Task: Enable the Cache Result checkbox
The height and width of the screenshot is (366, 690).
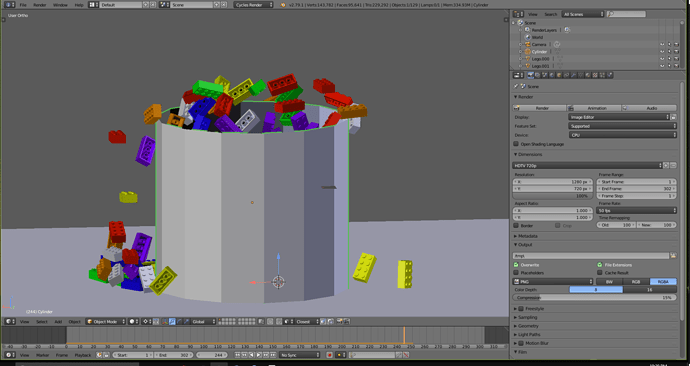Action: pyautogui.click(x=599, y=273)
